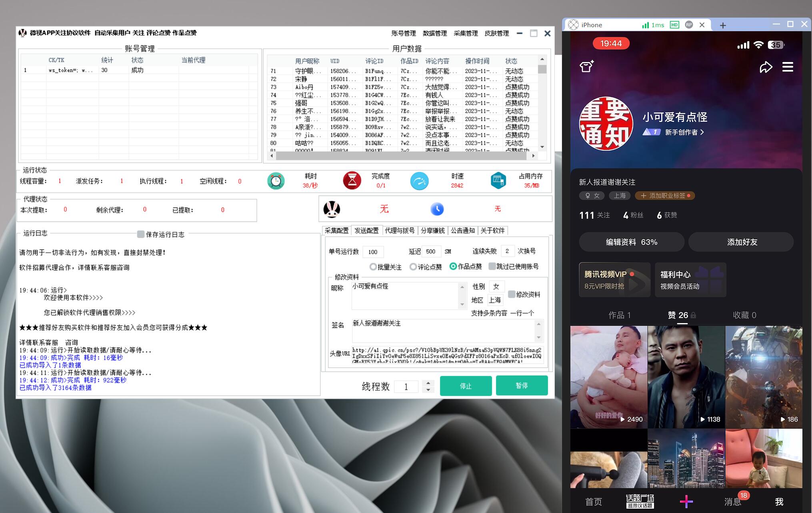Open the 账号管理 menu

[x=403, y=33]
